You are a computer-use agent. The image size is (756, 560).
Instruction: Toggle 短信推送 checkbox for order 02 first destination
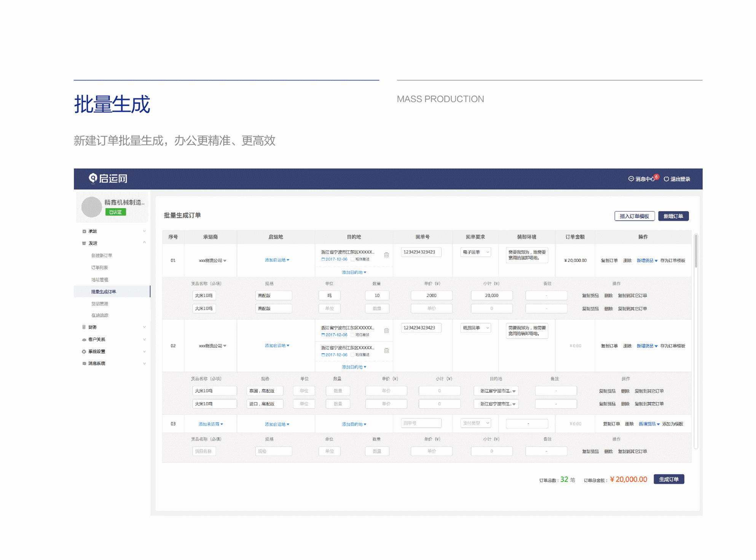[x=352, y=335]
